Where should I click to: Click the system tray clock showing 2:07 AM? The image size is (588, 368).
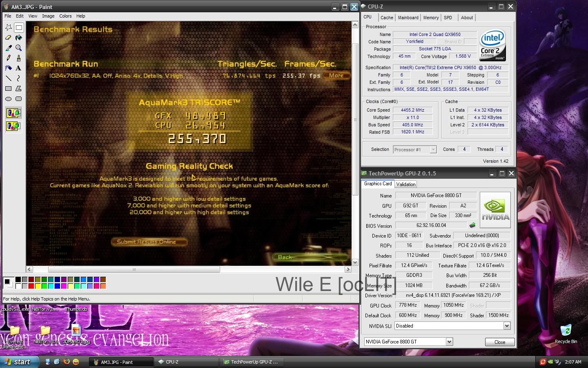coord(573,362)
